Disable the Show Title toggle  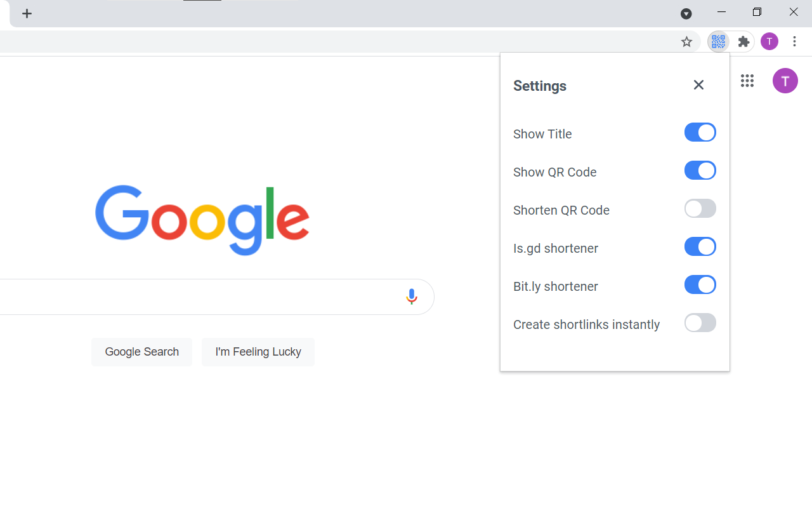click(x=700, y=132)
